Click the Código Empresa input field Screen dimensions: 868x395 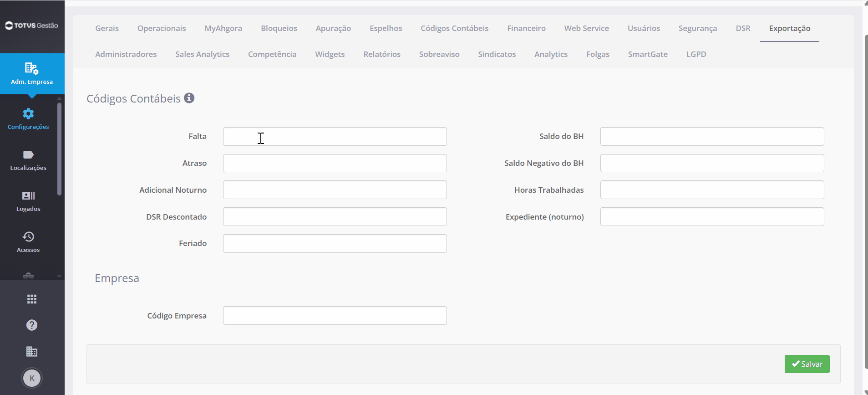[335, 315]
